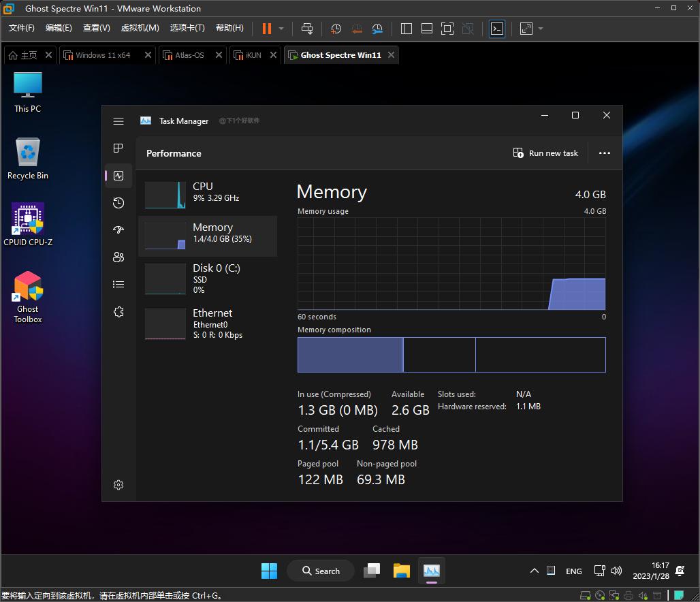Open the Startup apps page
Viewport: 700px width, 602px height.
[118, 230]
